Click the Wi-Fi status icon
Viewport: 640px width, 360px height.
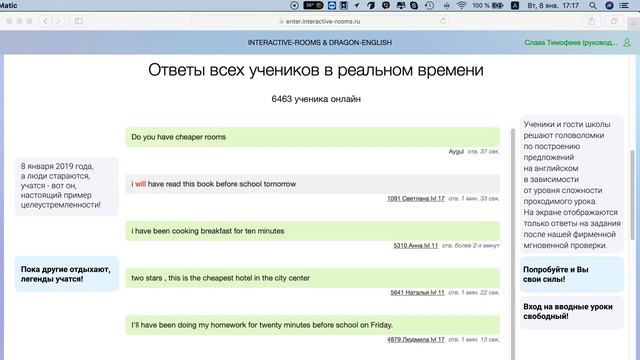(462, 5)
